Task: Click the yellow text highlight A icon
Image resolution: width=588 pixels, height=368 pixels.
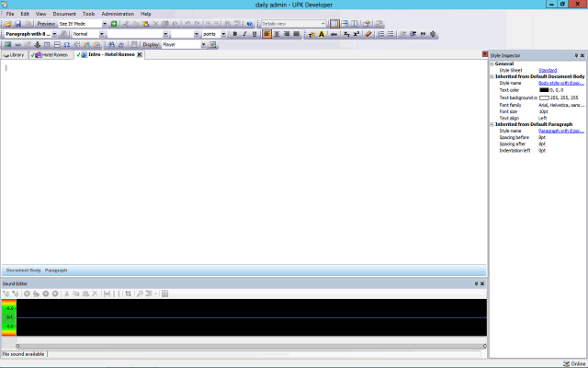Action: (322, 34)
